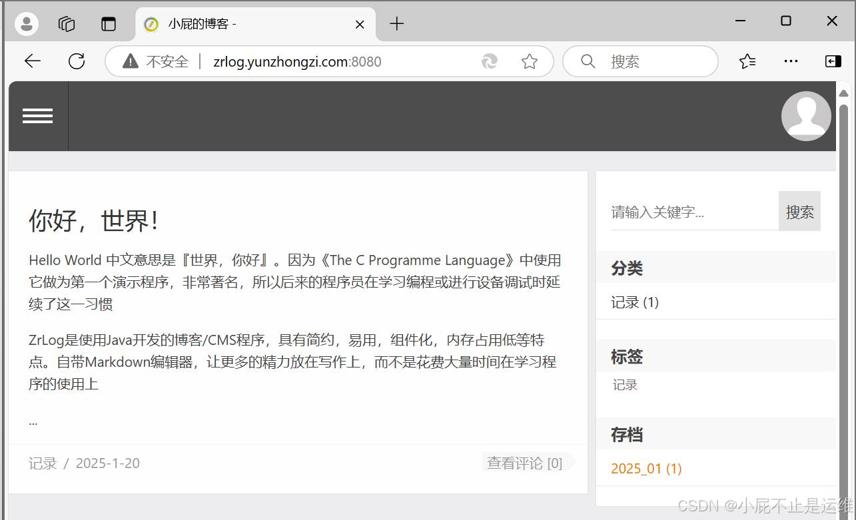
Task: Open the favorites list
Action: pos(747,61)
